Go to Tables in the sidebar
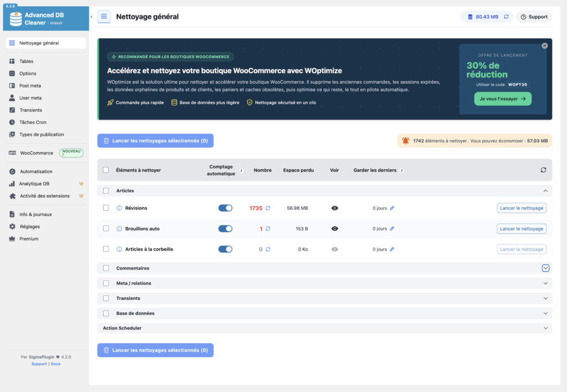This screenshot has height=392, width=567. coord(46,61)
